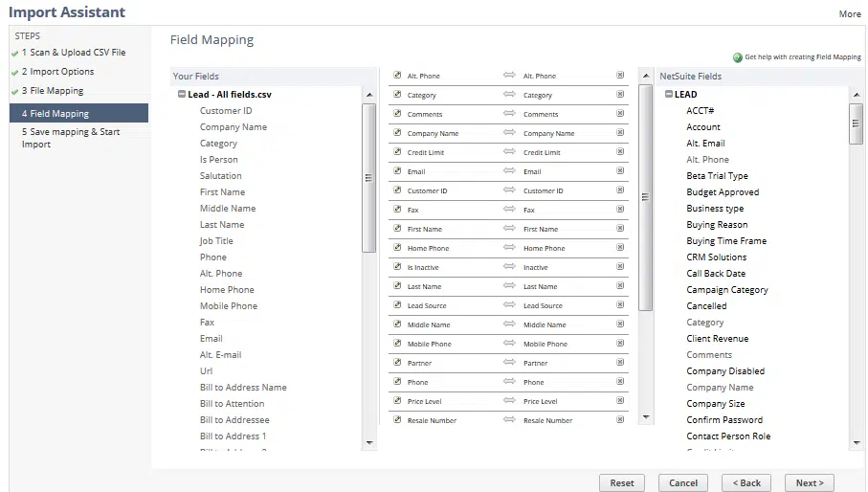Select Buying Time Frame in NetSuite Fields
The width and height of the screenshot is (868, 492).
pyautogui.click(x=726, y=241)
